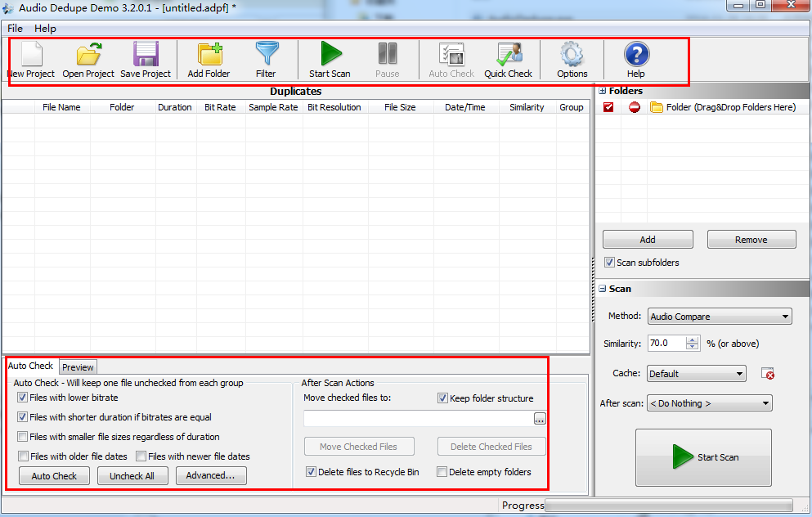Sort duplicates by Sample Rate column

(274, 107)
